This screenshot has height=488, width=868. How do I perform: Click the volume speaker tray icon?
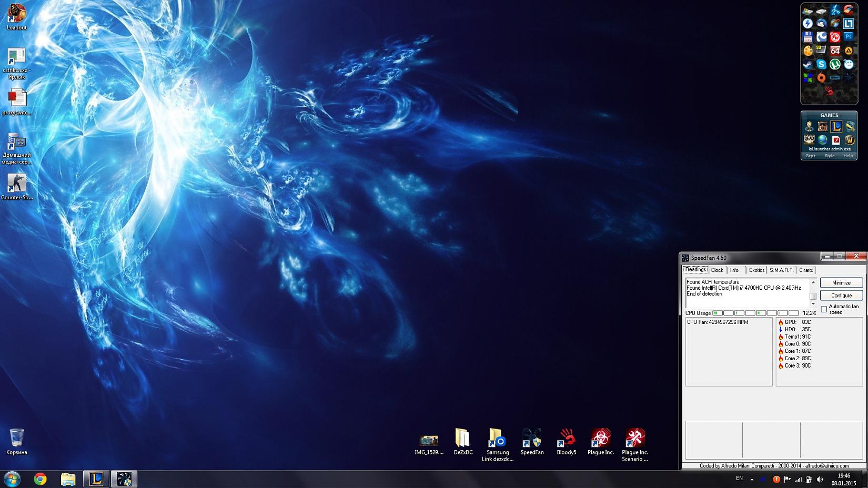point(820,479)
